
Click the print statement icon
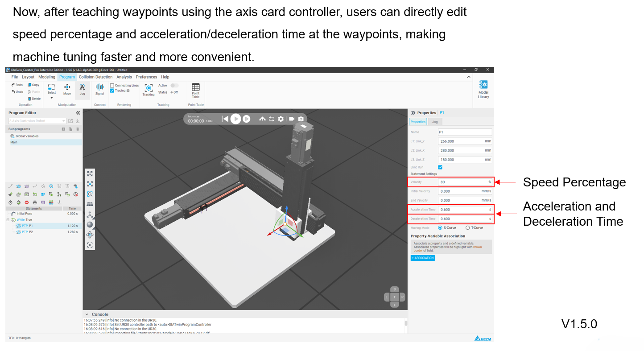pos(35,202)
